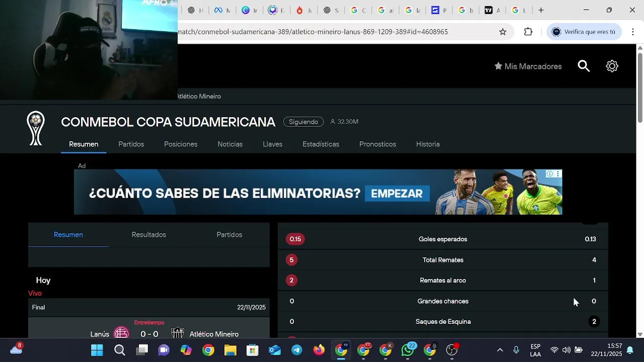Click the Verifica que eres tú profile button
This screenshot has height=362, width=644.
point(584,32)
